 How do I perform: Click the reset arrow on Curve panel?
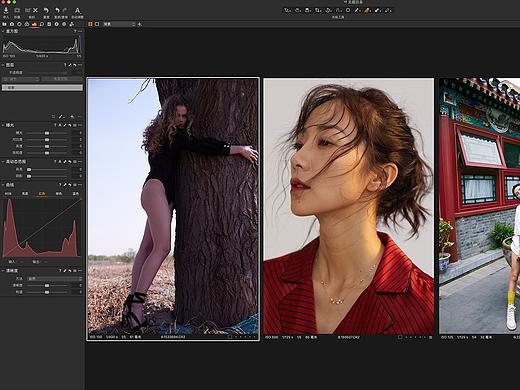coord(70,184)
